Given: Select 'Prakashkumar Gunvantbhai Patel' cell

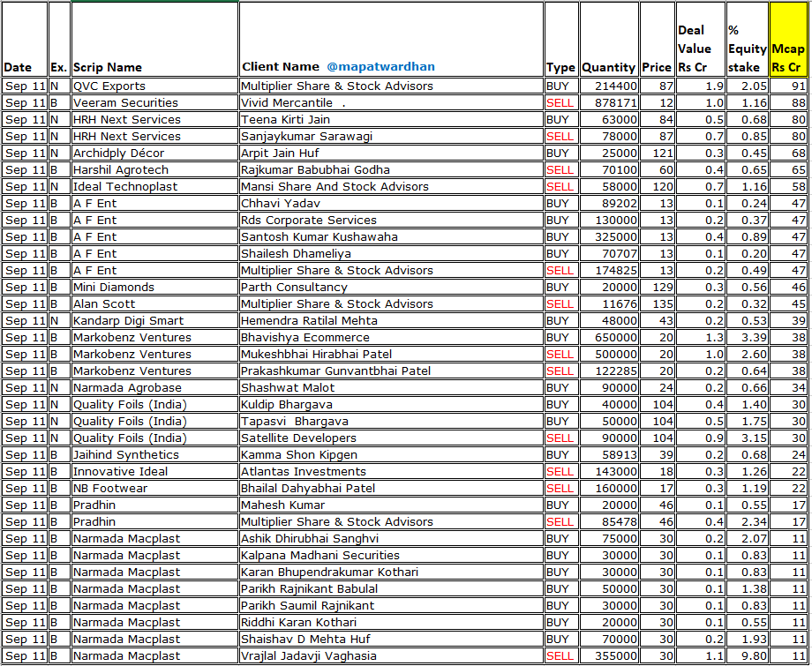Looking at the screenshot, I should click(x=391, y=371).
